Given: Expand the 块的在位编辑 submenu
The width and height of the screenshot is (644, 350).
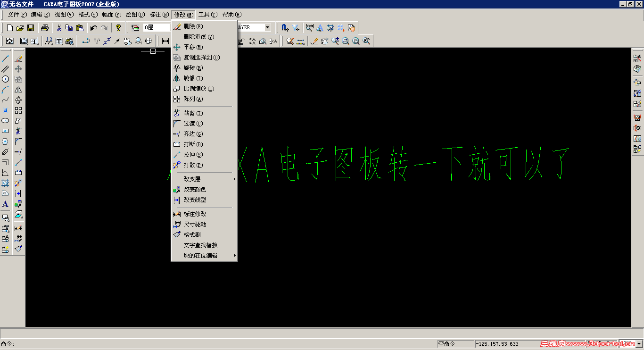Looking at the screenshot, I should 204,256.
